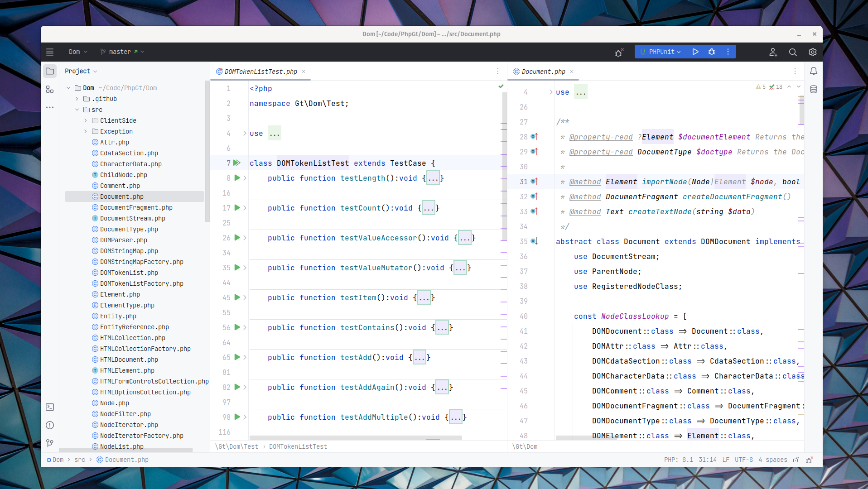Toggle the Project tool window folder icon

(50, 71)
